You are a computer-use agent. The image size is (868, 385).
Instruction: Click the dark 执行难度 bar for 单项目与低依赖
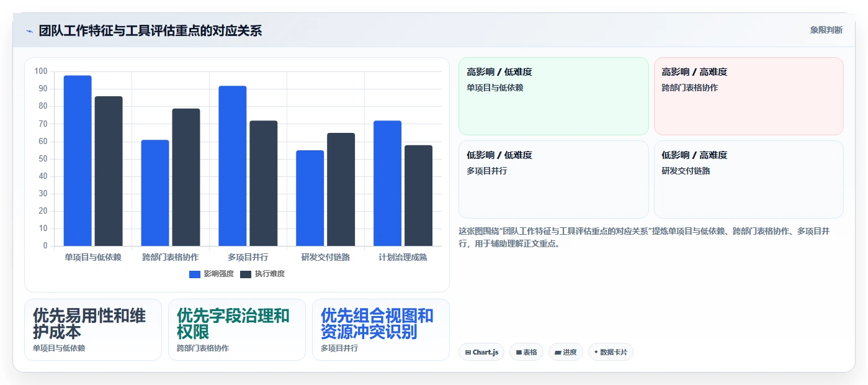click(x=109, y=171)
